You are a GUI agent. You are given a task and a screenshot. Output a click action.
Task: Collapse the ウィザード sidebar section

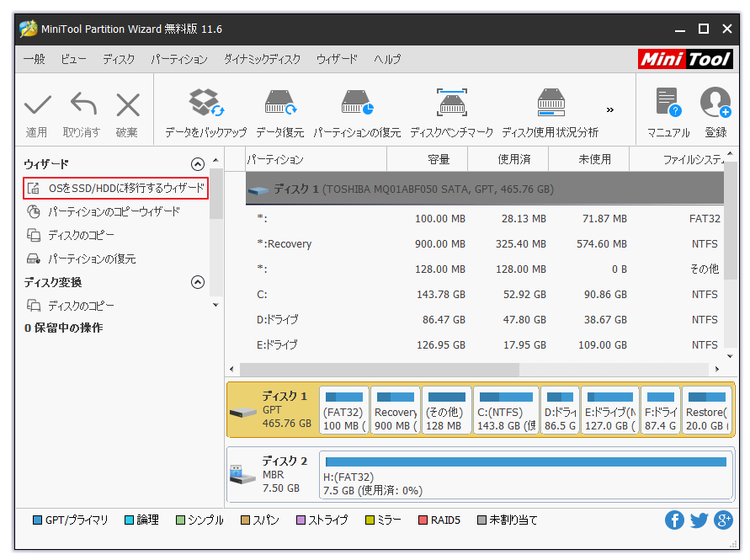tap(198, 164)
